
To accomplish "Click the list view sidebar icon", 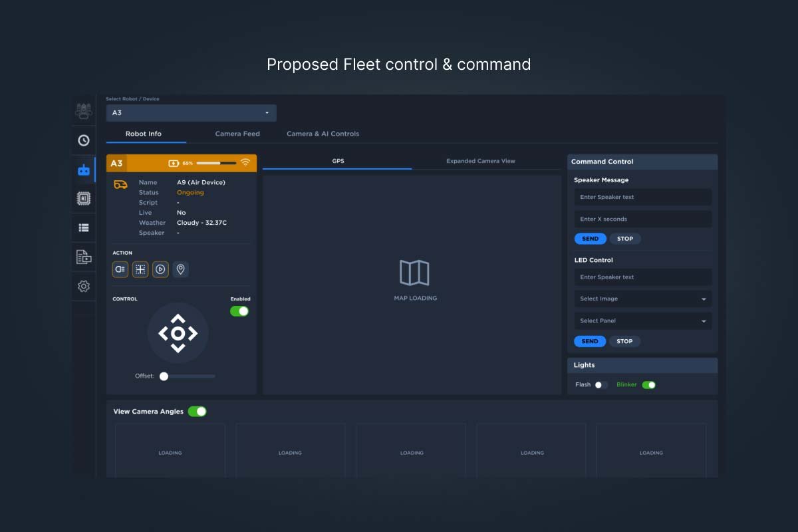I will point(84,227).
